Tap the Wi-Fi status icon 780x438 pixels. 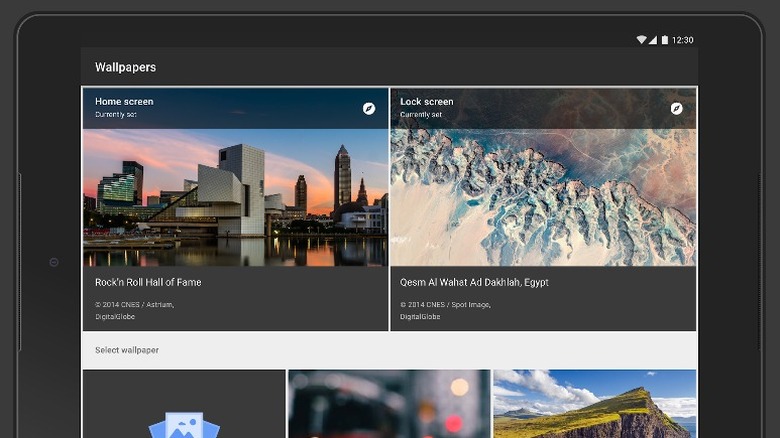click(x=641, y=40)
